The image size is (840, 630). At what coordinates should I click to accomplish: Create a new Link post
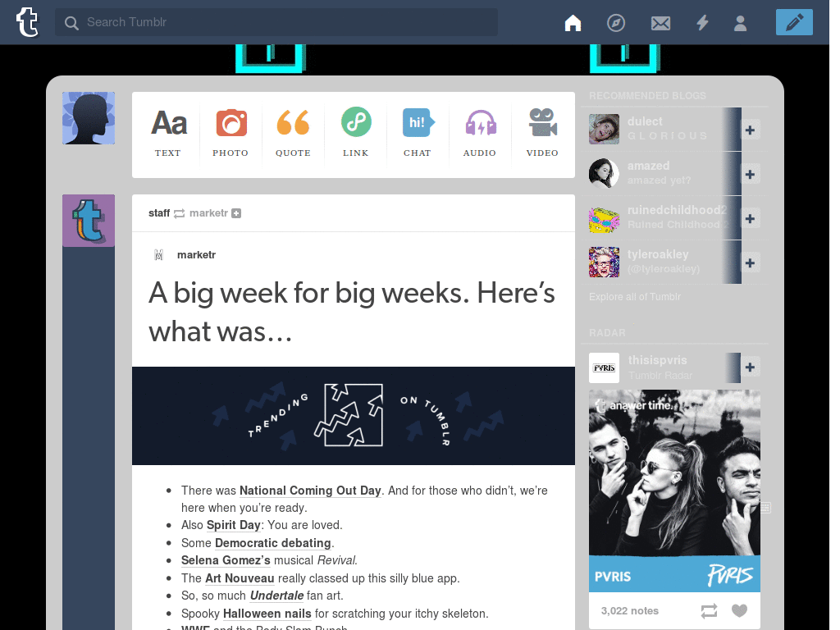tap(356, 132)
